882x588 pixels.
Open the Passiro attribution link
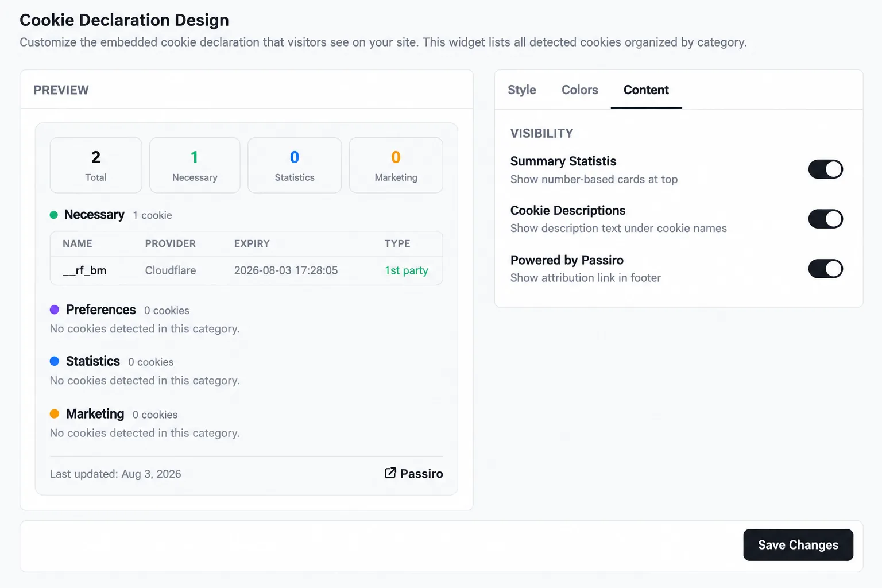[414, 474]
